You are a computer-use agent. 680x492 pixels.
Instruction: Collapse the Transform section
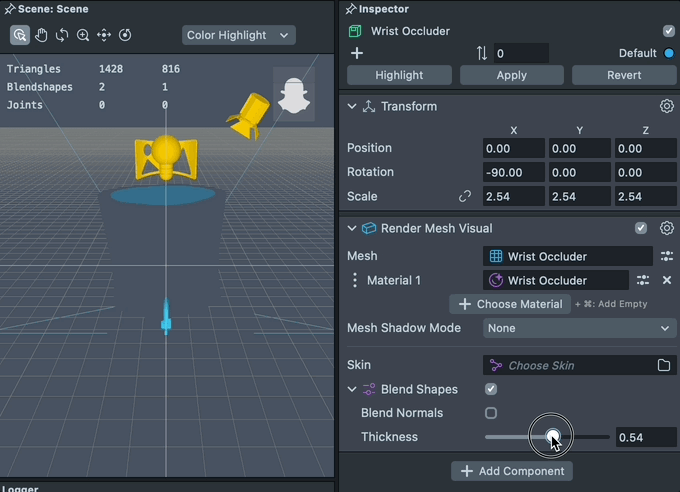point(352,106)
